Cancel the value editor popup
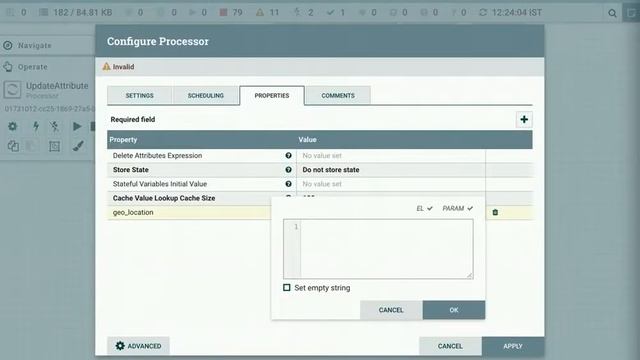 (391, 310)
